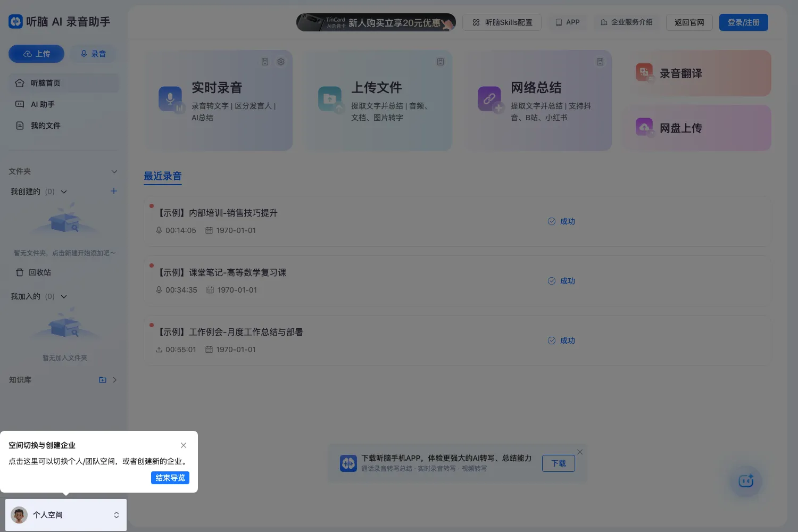This screenshot has height=532, width=798.
Task: Close the 空间切换与创建企业 tour popup
Action: (184, 445)
